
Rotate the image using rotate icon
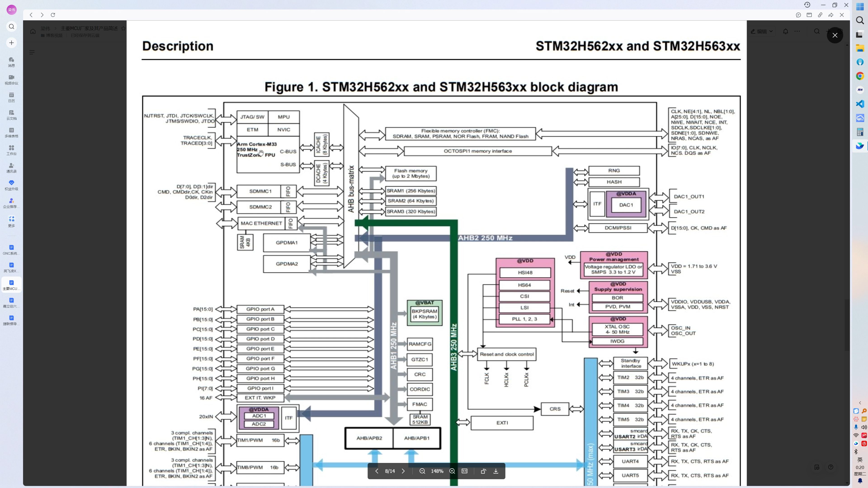(483, 471)
